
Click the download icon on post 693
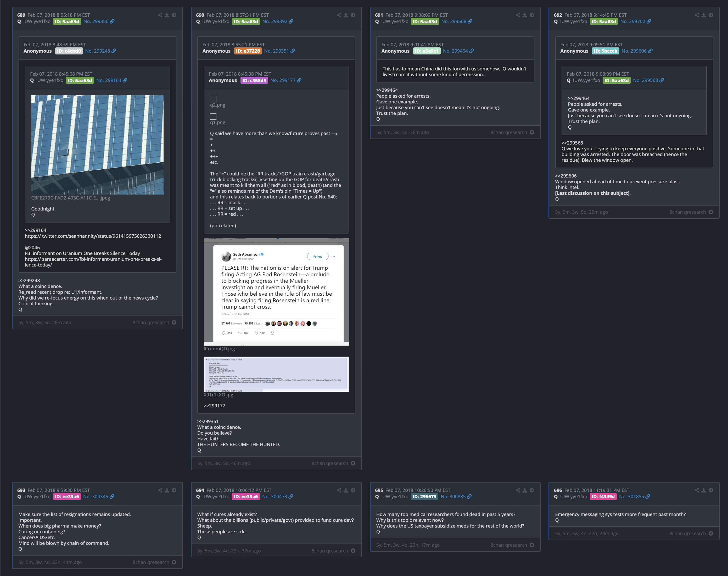click(x=167, y=490)
